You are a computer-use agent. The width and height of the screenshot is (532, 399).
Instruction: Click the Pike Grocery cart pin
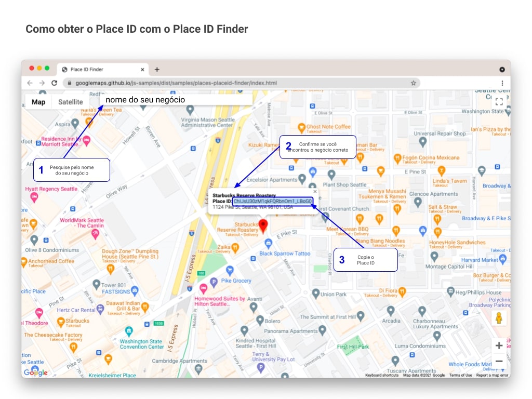230,270
